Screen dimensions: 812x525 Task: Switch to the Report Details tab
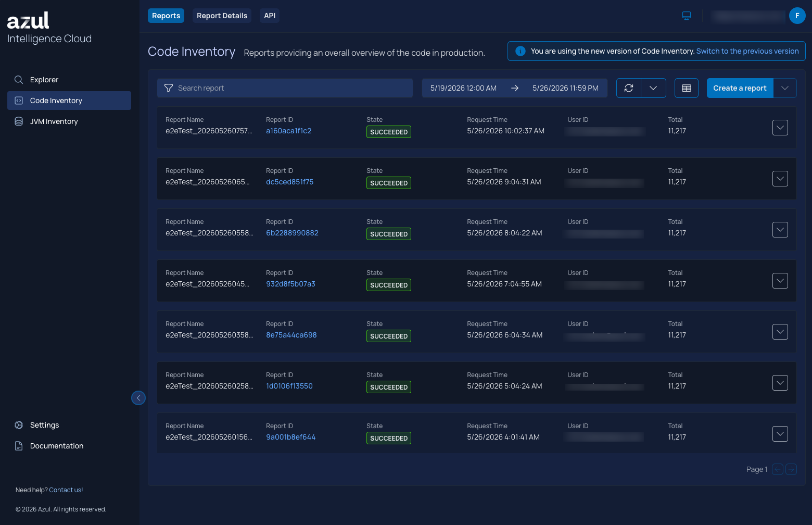[222, 16]
